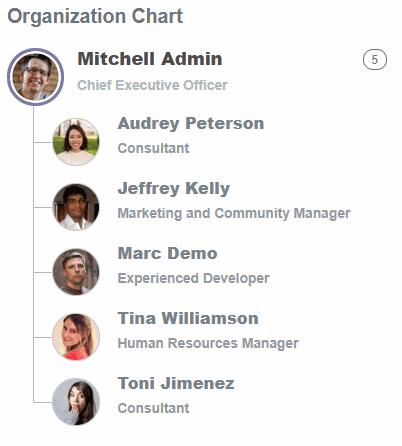Click Mitchell Admin's profile photo
Image resolution: width=402 pixels, height=446 pixels.
[35, 77]
